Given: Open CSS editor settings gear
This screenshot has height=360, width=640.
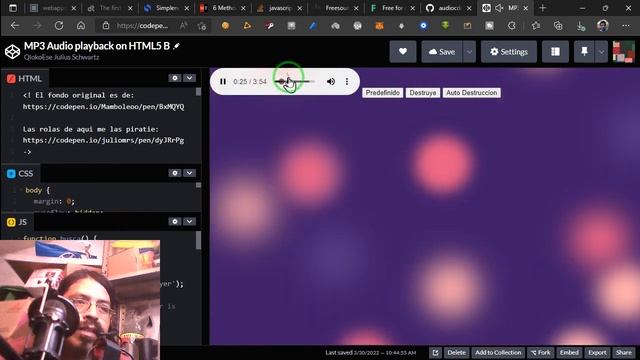Looking at the screenshot, I should (x=175, y=173).
